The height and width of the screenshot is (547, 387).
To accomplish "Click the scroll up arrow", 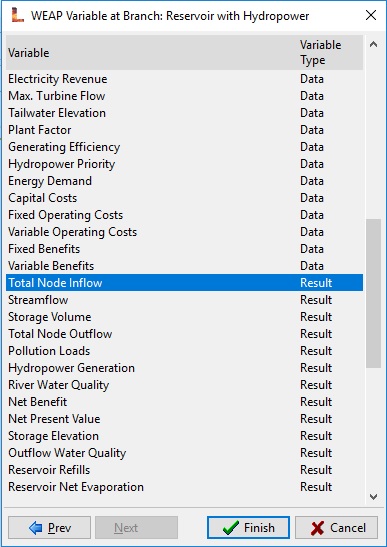I will (373, 45).
